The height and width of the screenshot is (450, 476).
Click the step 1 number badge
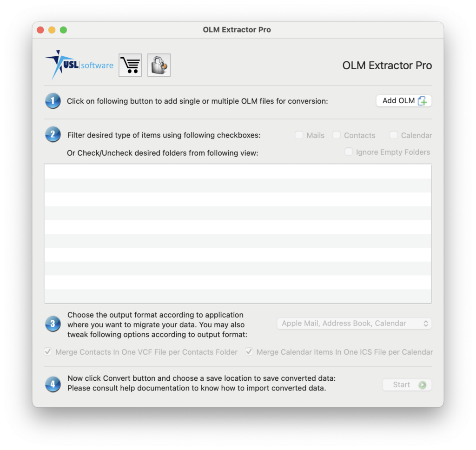click(53, 101)
